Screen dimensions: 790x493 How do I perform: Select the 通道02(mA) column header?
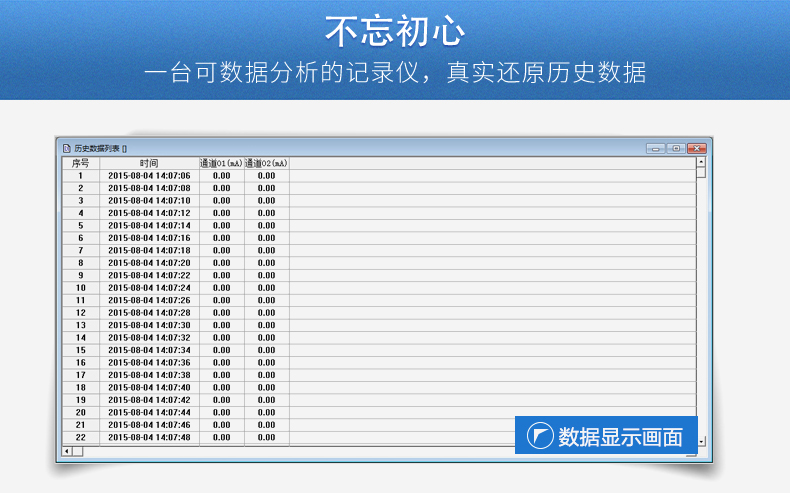[266, 163]
